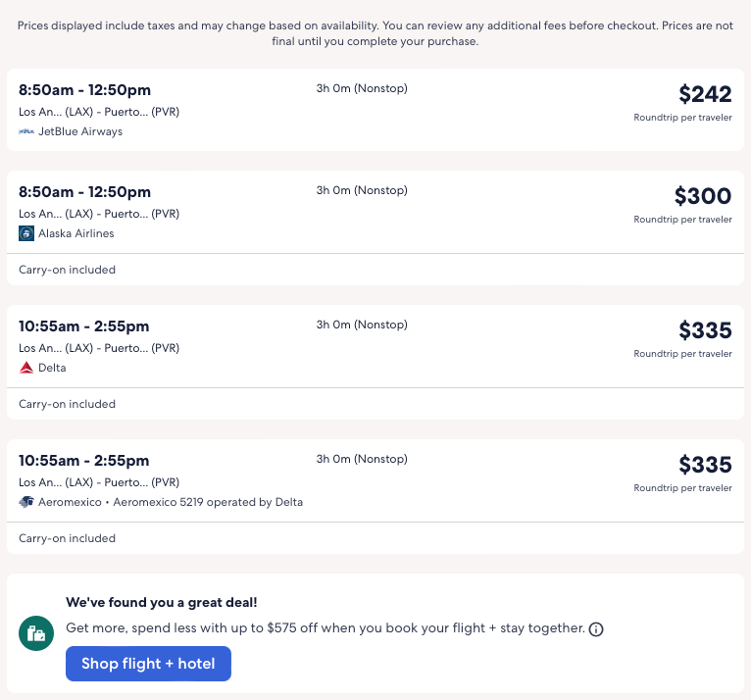The image size is (751, 700).
Task: Open the Aeromexico 10:55am - 2:55pm flight
Action: pyautogui.click(x=84, y=461)
